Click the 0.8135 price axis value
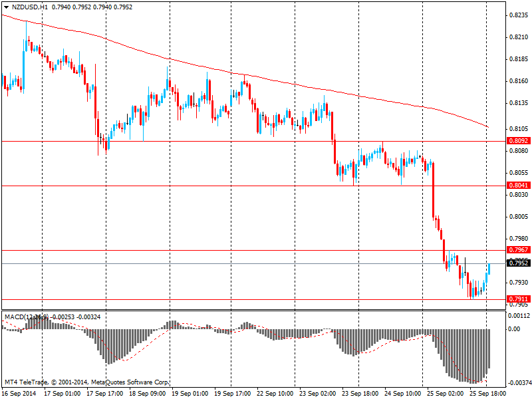 coord(519,103)
